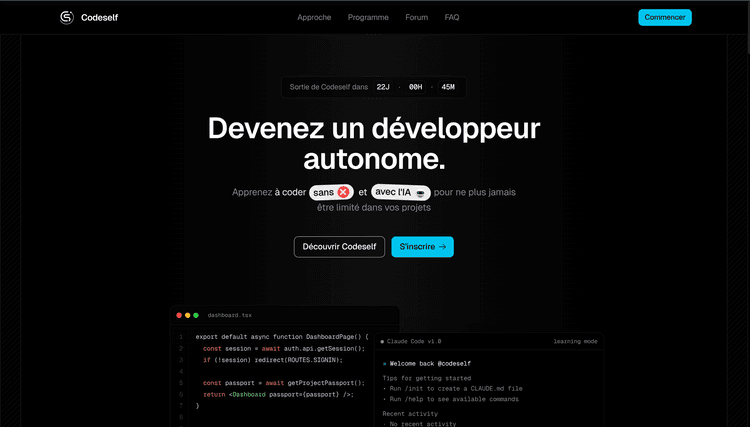Click 'Sortie de Codeself dans' text

coord(329,87)
